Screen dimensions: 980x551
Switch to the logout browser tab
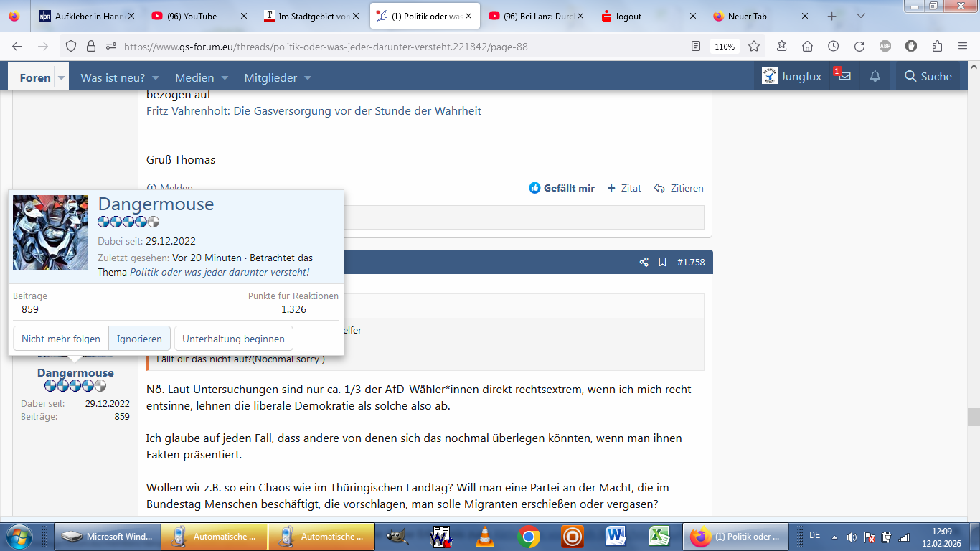(x=628, y=16)
